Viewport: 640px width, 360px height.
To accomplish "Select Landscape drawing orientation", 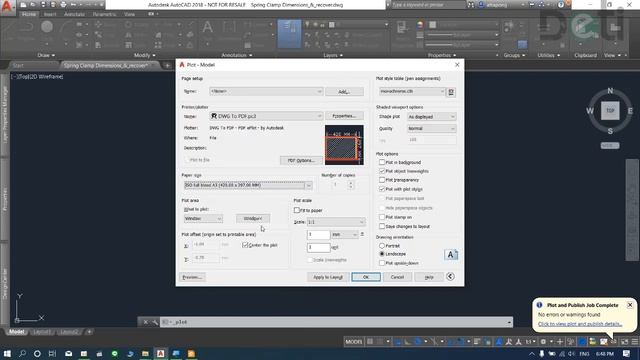I will pos(382,254).
